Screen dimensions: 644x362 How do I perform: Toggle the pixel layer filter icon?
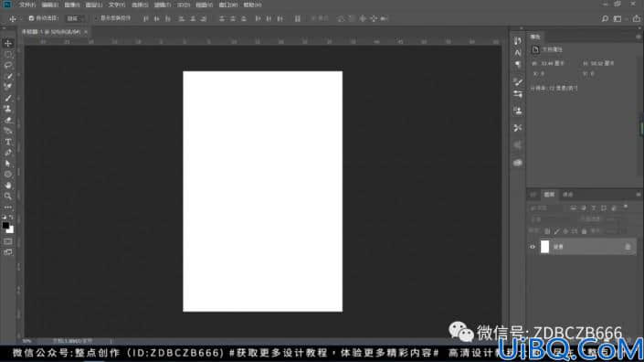573,208
